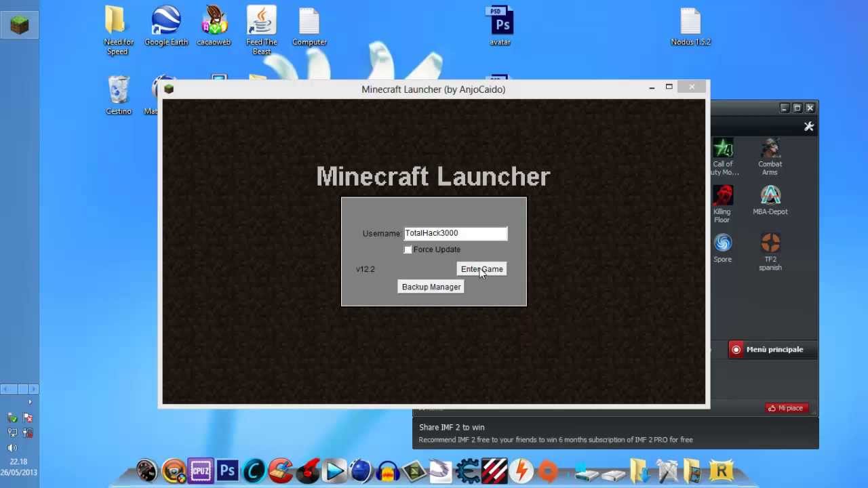Launch CCleaner from the dock
The image size is (868, 488).
(x=281, y=470)
